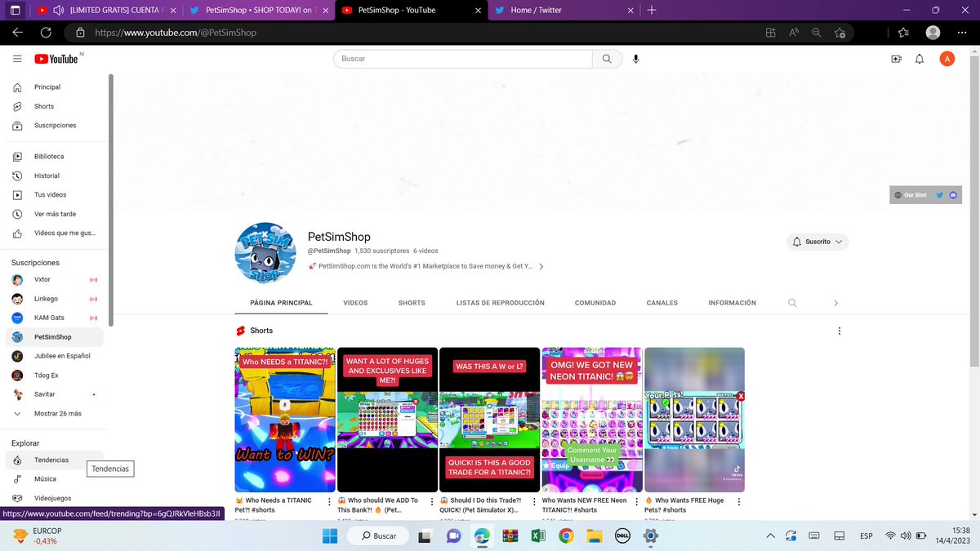Open LISTAS DE REPRODUCCIÓN tab
Screen dimensions: 980x551
click(501, 303)
